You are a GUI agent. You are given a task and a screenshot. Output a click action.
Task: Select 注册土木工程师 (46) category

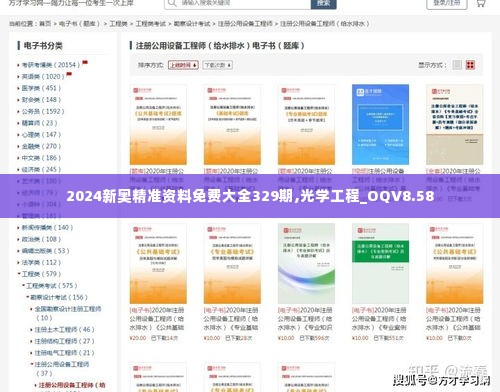[64, 329]
